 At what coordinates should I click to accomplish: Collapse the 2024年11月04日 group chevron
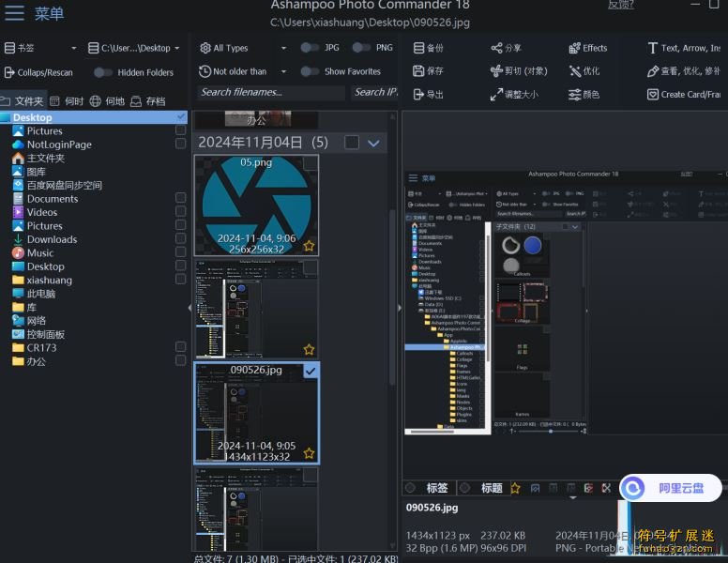coord(373,143)
